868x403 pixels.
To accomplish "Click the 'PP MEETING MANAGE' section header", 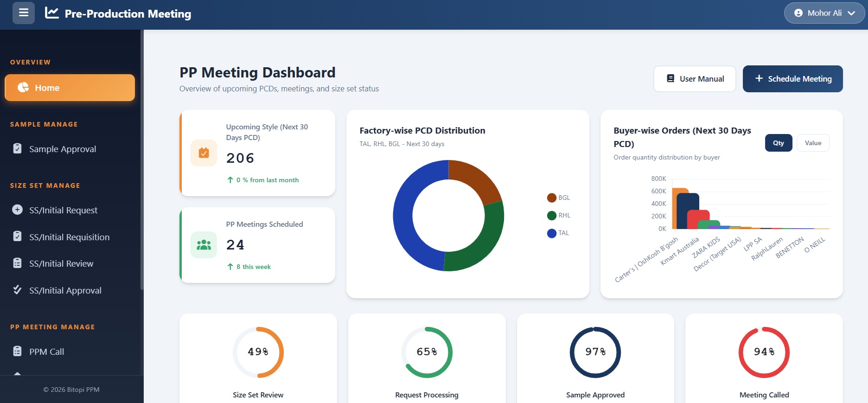I will [x=52, y=327].
